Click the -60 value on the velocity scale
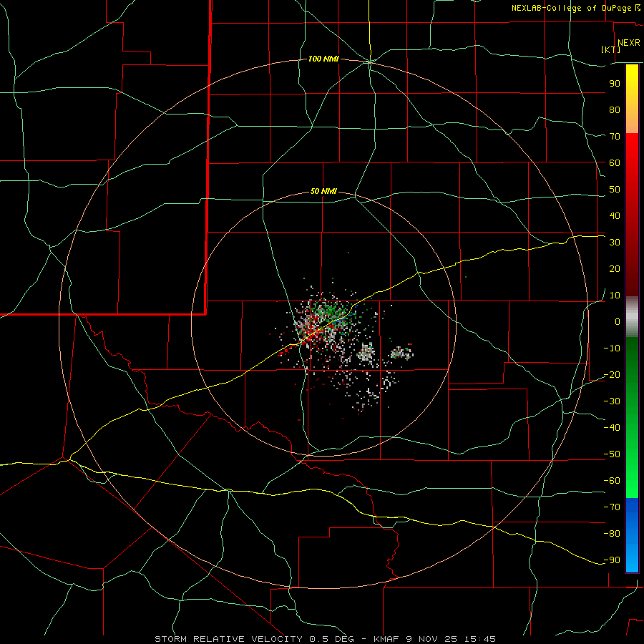The image size is (644, 644). coord(612,481)
